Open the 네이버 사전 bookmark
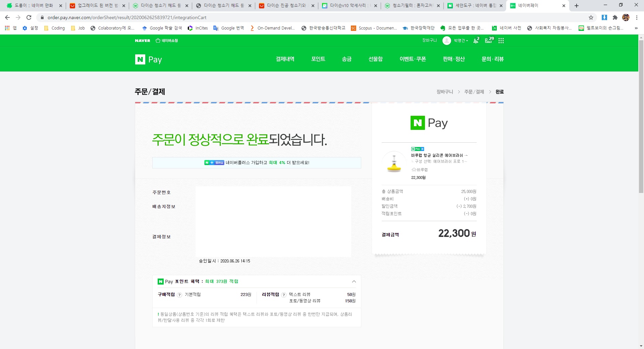644x349 pixels. coord(506,28)
